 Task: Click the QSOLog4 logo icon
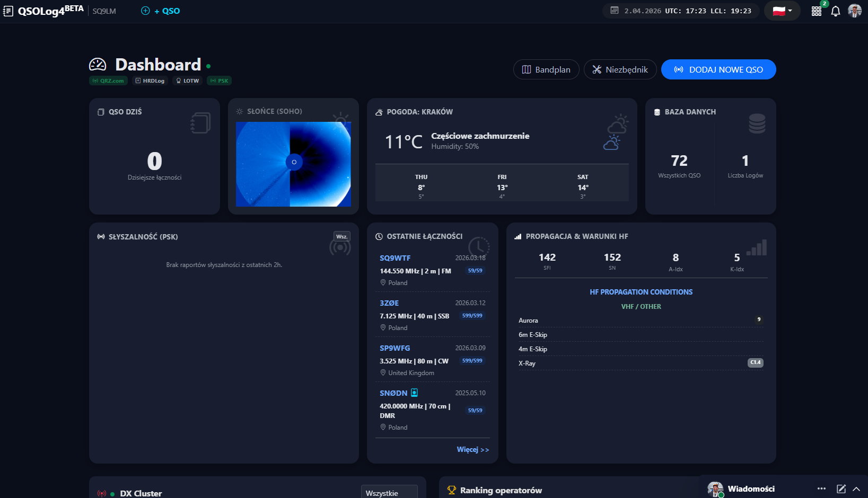coord(8,11)
